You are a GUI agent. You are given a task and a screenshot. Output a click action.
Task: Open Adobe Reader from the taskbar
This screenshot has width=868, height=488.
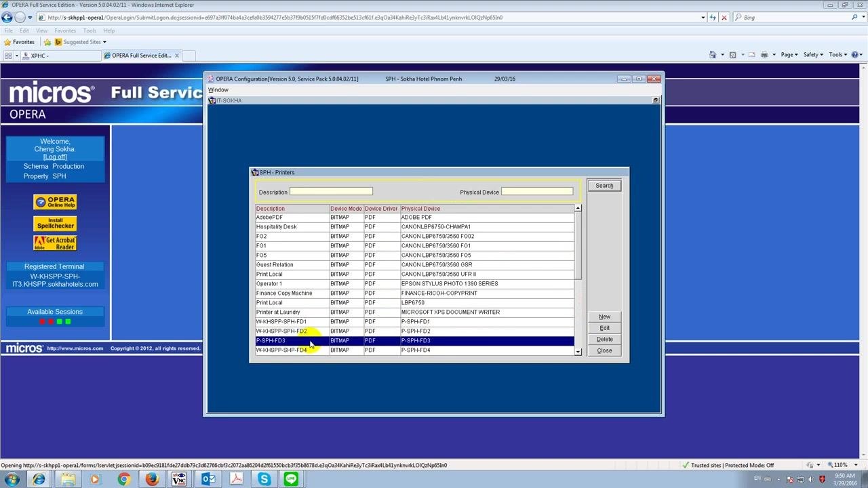236,479
